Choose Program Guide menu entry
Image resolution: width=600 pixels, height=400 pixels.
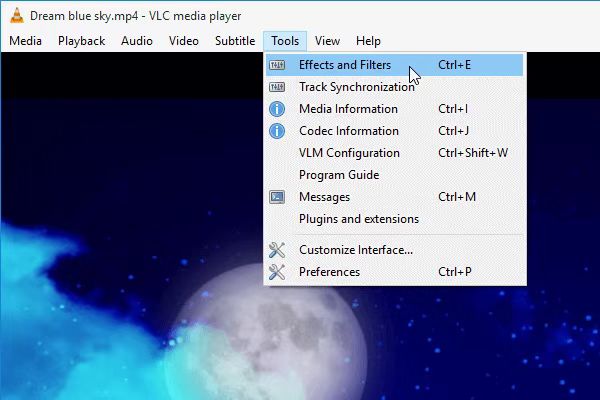click(x=395, y=175)
